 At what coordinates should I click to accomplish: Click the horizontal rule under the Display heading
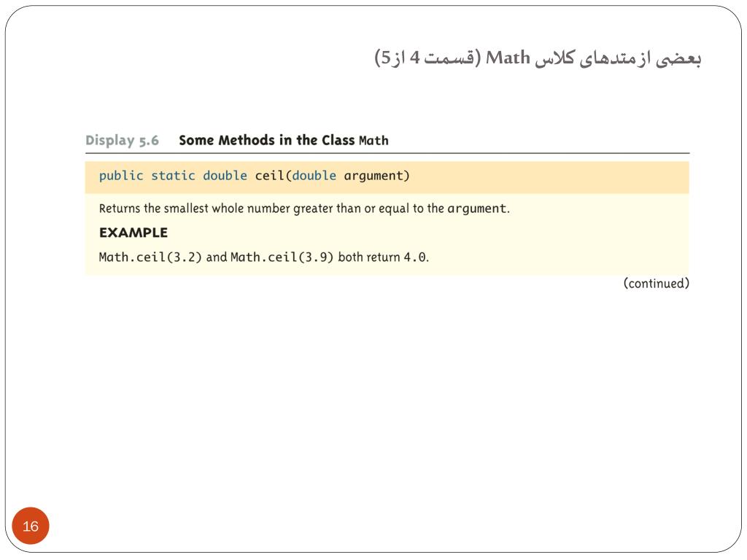click(387, 153)
